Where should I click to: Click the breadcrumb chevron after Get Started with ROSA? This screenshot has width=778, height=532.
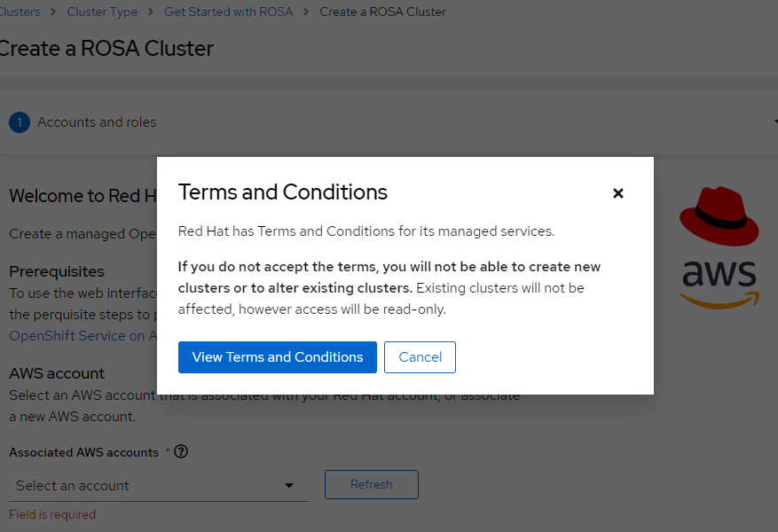304,12
